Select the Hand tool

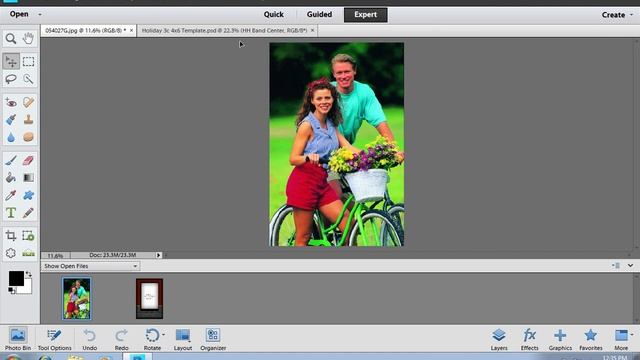pos(28,39)
